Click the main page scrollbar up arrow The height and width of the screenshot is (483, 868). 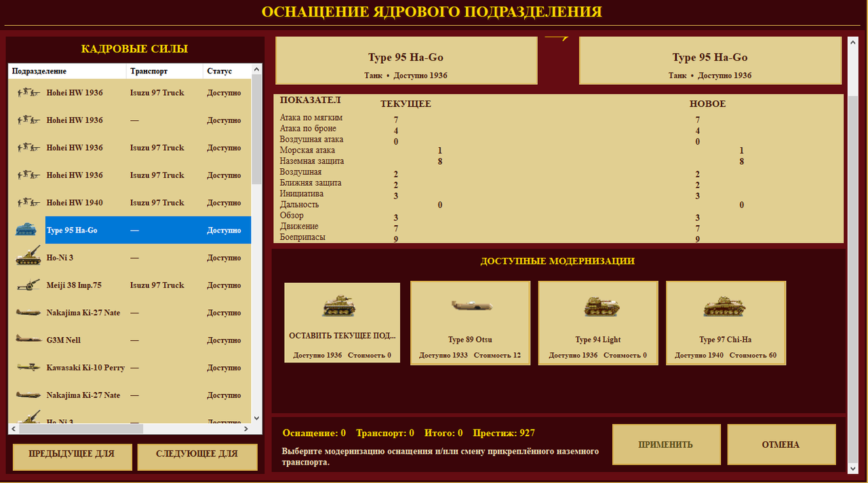(x=853, y=42)
